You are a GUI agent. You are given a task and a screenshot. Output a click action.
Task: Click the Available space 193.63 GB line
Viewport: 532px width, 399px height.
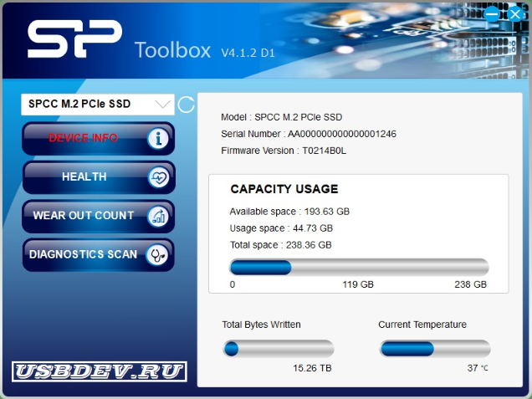[289, 212]
